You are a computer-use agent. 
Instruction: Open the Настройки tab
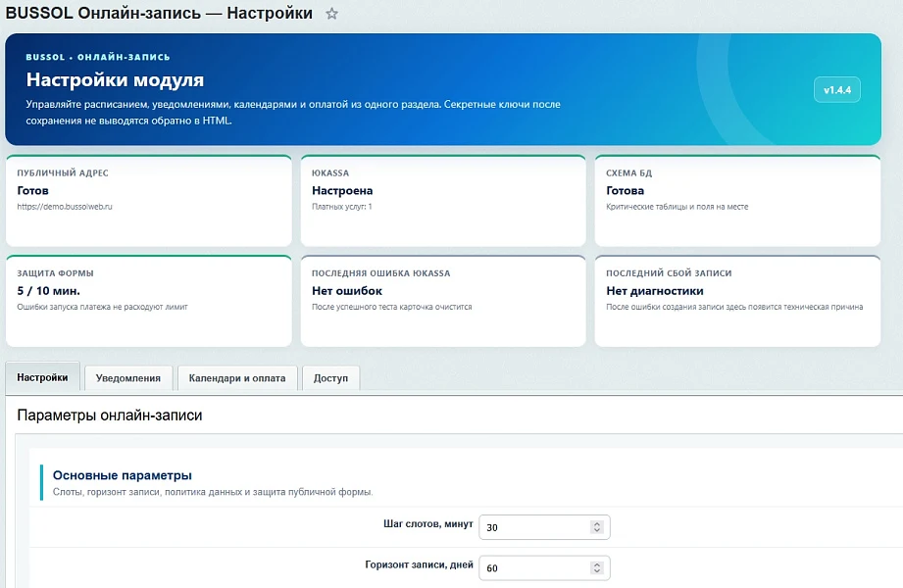tap(42, 377)
